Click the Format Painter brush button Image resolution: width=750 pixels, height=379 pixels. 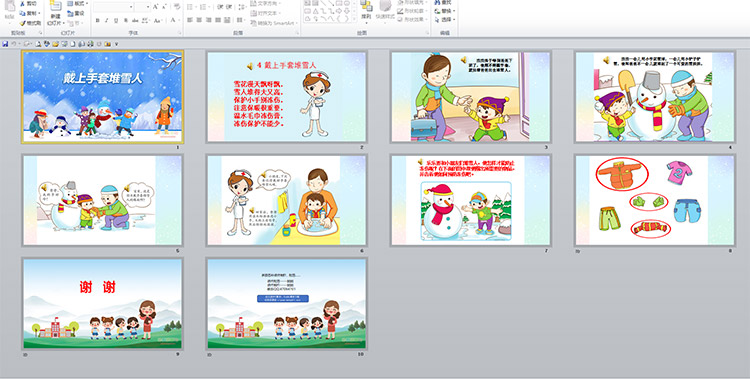point(31,23)
